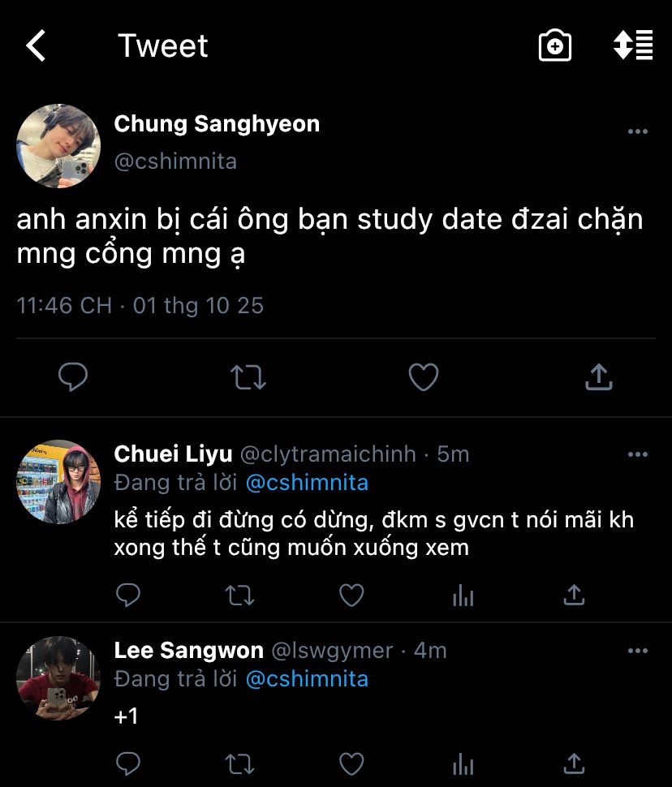Open the camera screenshot icon
672x787 pixels.
coord(555,45)
